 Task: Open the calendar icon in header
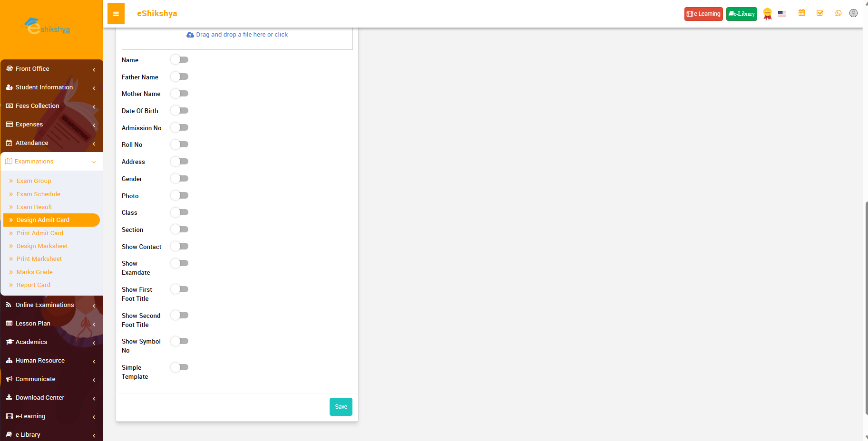802,13
